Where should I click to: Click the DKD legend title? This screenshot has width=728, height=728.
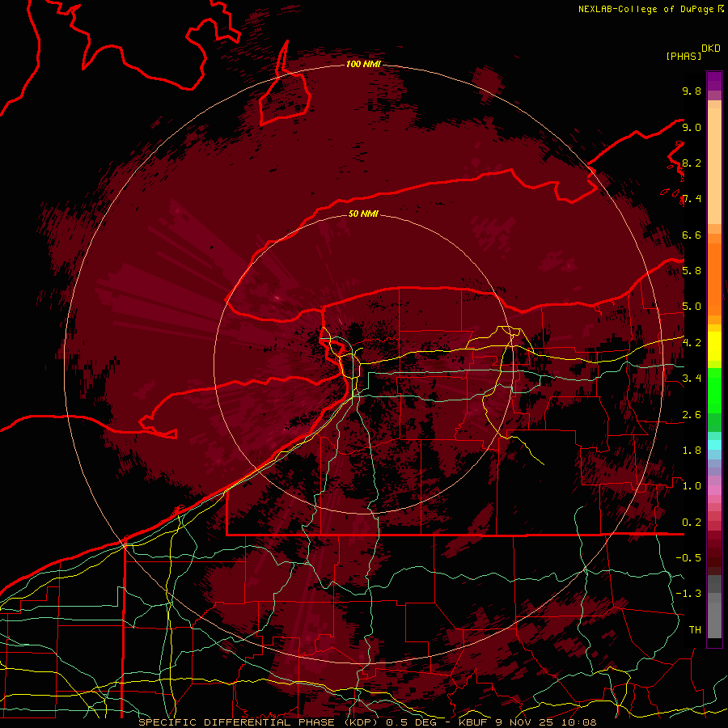tap(710, 49)
